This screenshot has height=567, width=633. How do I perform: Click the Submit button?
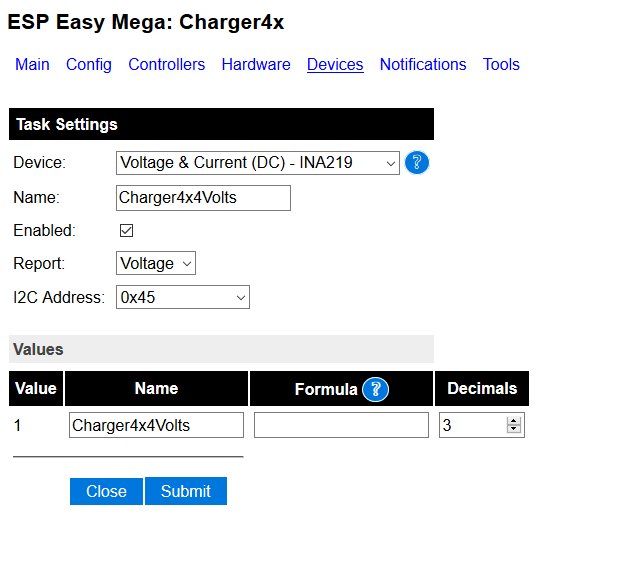[186, 491]
